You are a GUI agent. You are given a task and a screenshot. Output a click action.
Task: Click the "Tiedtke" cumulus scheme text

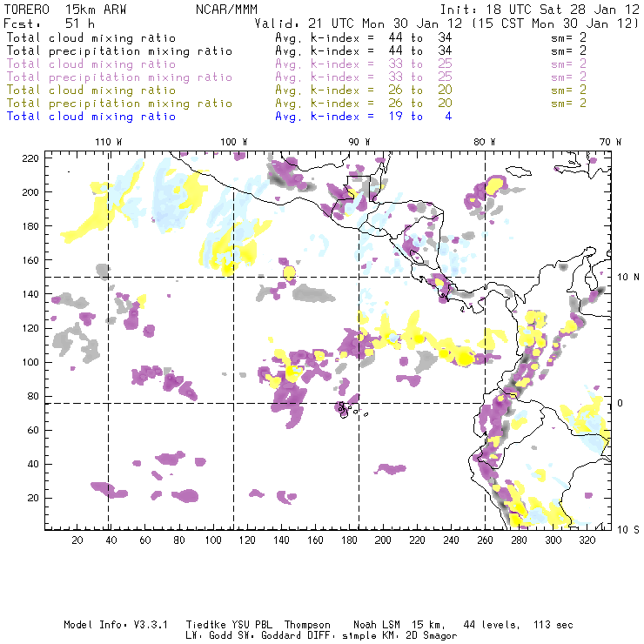pos(205,625)
